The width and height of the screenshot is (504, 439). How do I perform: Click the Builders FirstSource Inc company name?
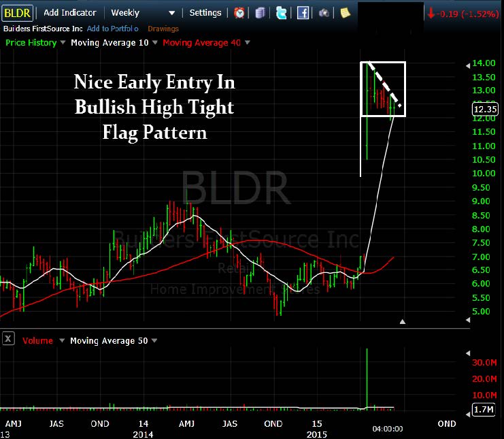(43, 29)
